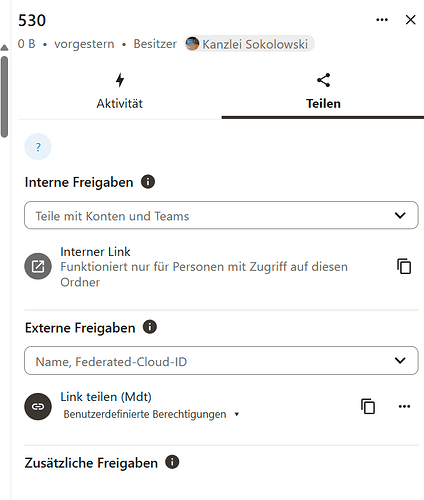Show info for Zusätzliche Freigaben
Image resolution: width=424 pixels, height=500 pixels.
(x=172, y=462)
